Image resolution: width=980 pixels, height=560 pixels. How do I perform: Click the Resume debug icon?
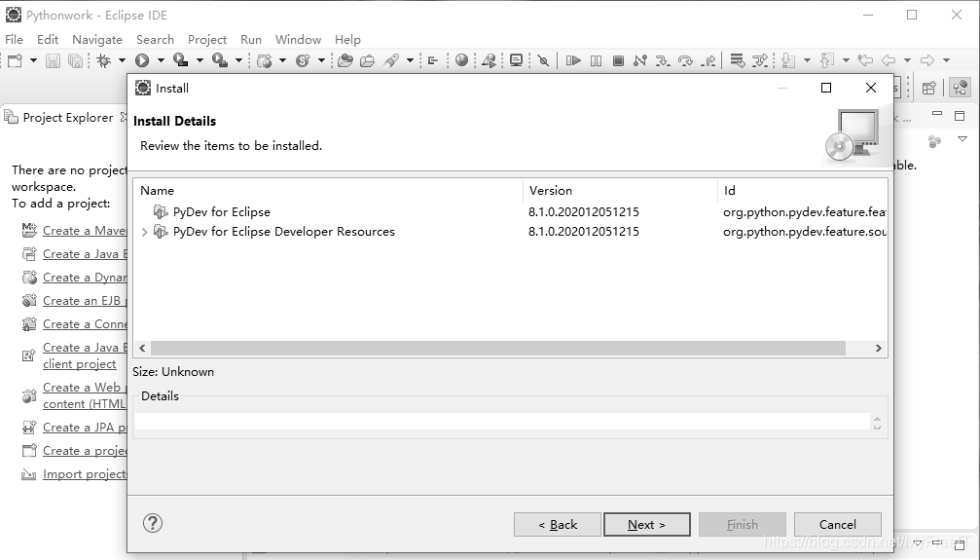coord(573,60)
